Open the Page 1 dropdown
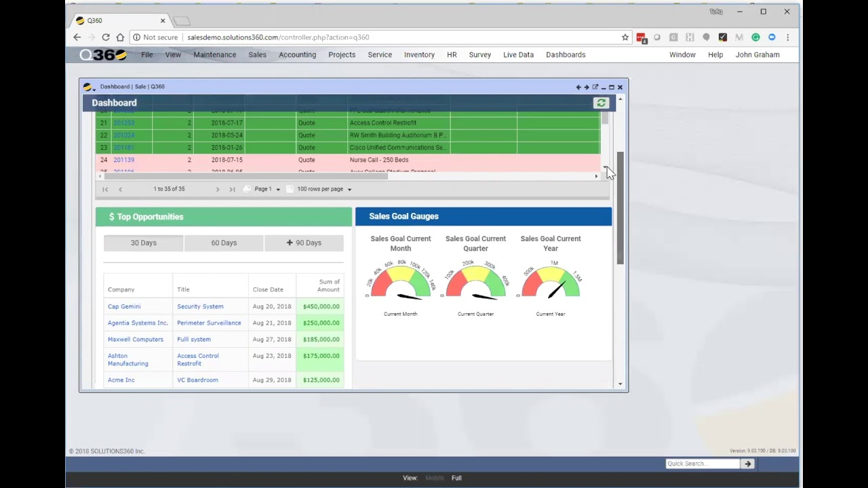The image size is (868, 488). coord(267,189)
